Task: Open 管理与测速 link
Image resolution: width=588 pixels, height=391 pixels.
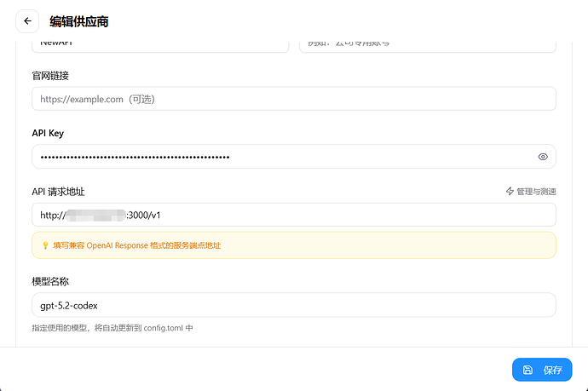Action: click(531, 192)
